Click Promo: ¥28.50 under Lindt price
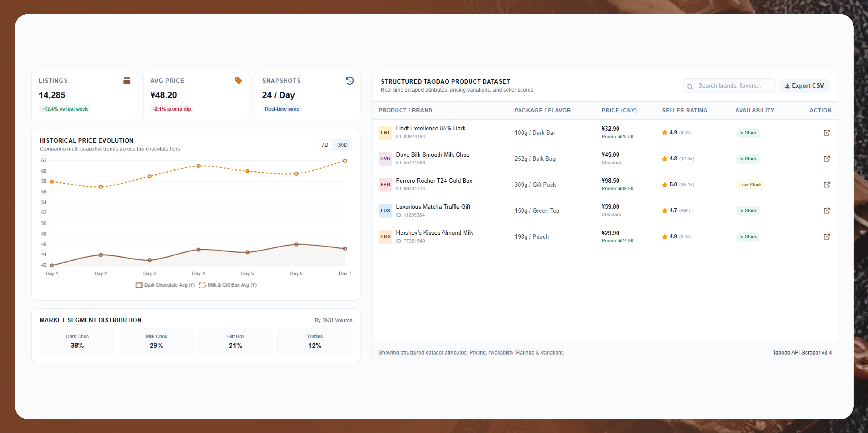The image size is (868, 433). (617, 136)
